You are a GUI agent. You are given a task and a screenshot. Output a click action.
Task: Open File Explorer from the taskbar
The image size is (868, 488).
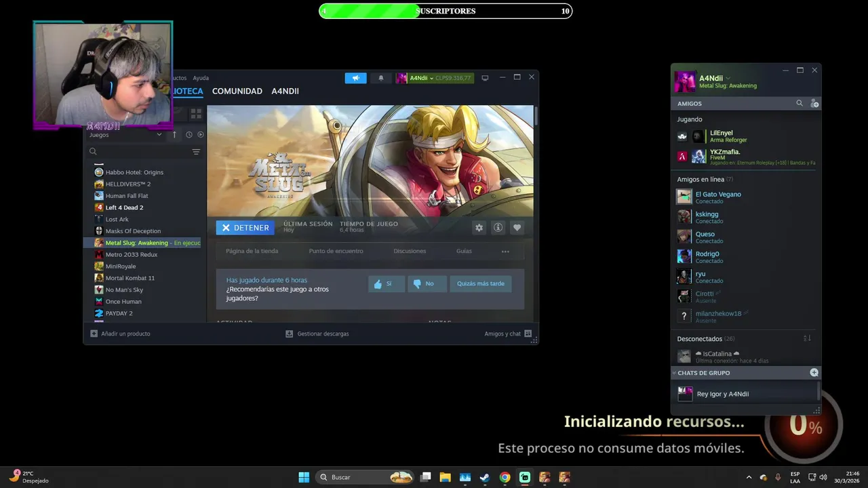pos(445,477)
